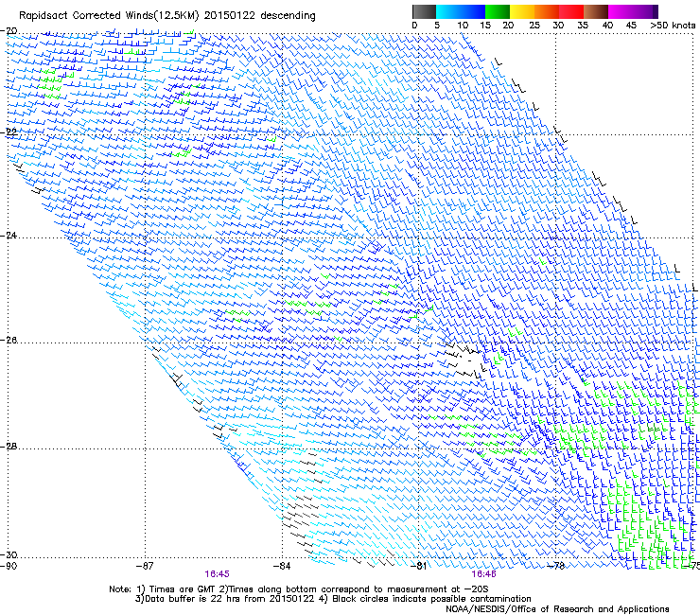Viewport: 700px width, 615px height.
Task: Click the plot title 'Rapidscat Corrected Winds(12.5KM)'
Action: click(108, 15)
